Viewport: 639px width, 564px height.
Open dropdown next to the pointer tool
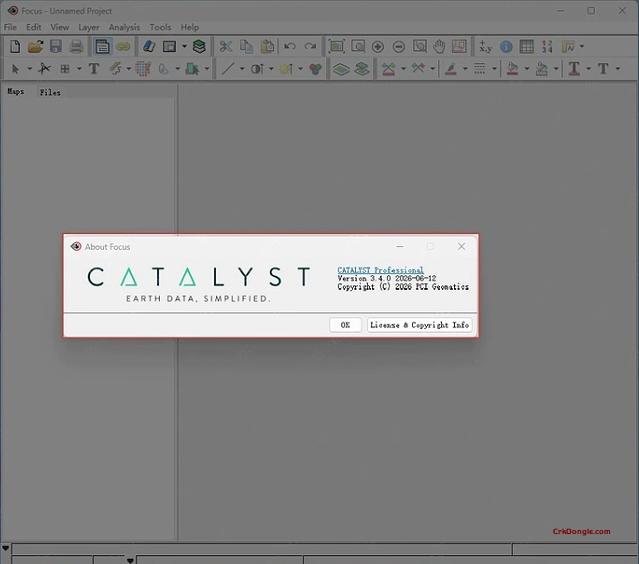(30, 69)
